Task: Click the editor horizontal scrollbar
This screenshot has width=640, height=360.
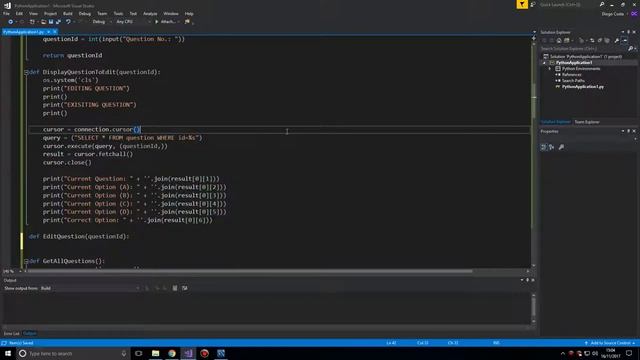Action: click(x=250, y=271)
